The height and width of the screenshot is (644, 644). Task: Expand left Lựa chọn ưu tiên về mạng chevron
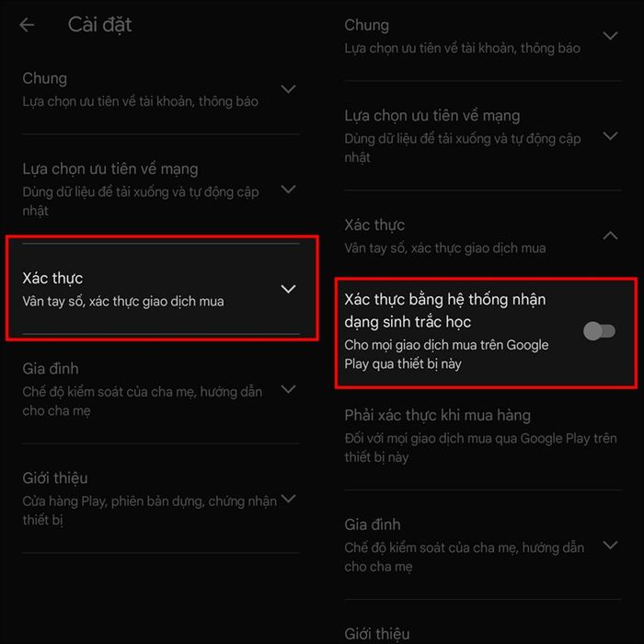point(288,189)
